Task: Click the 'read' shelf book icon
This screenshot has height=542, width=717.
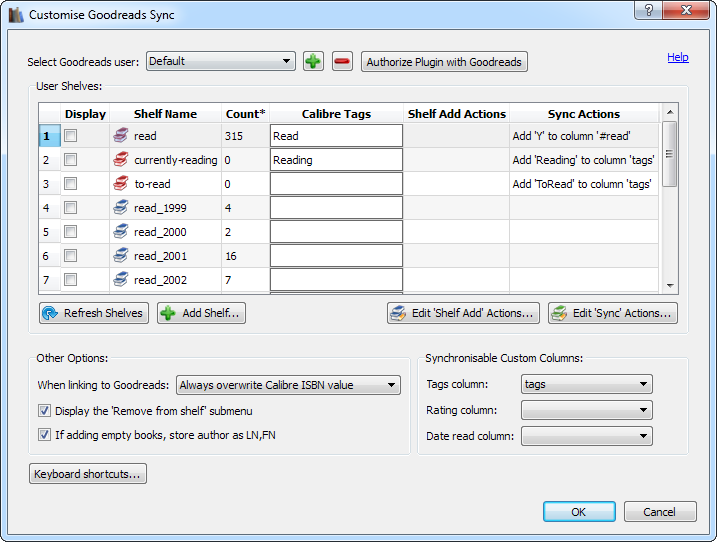Action: 121,135
